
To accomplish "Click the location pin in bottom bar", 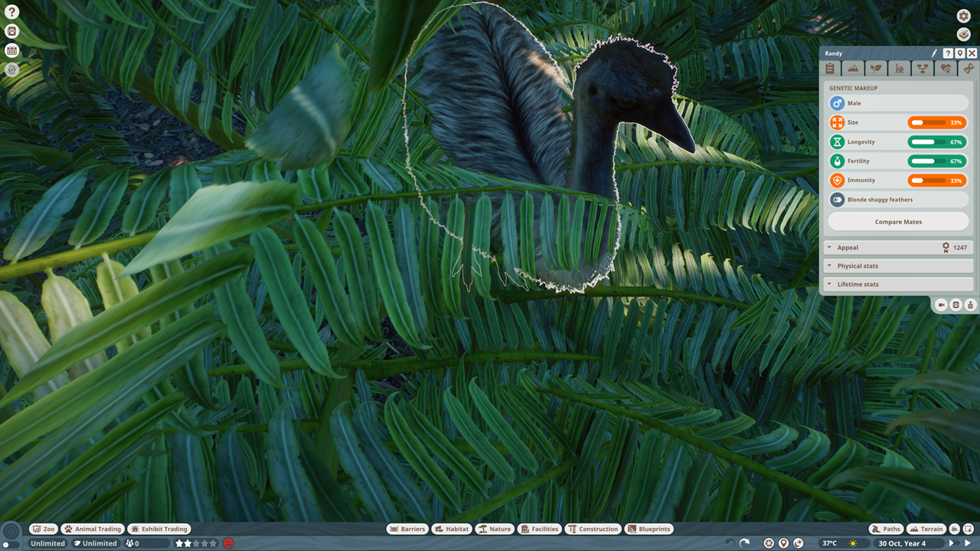I will (783, 543).
